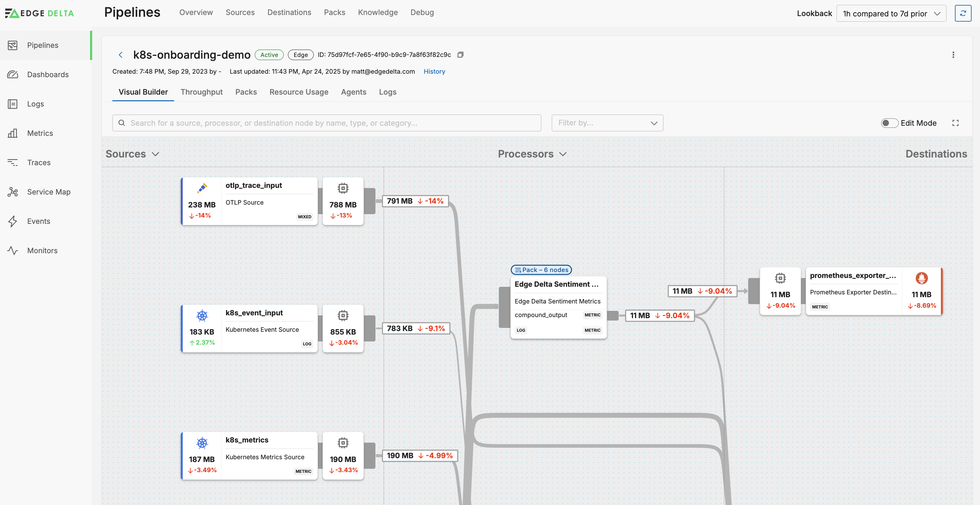Click the Prometheus flame icon

pyautogui.click(x=921, y=278)
